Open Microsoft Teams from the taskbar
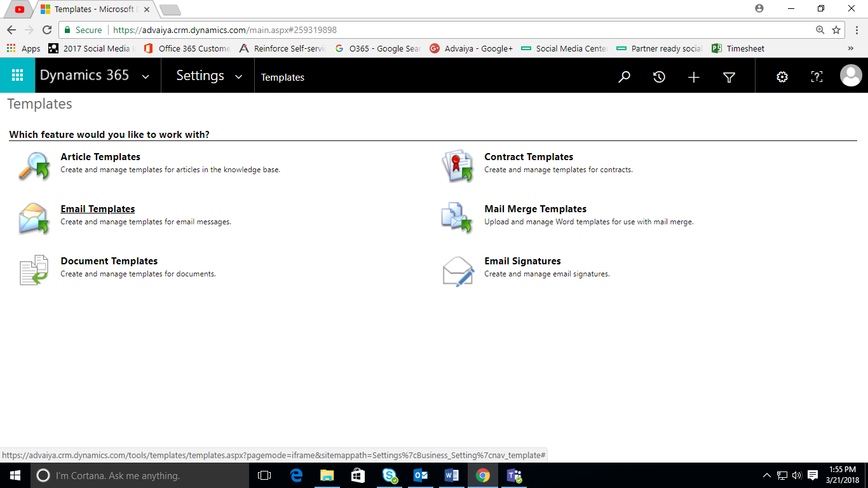The image size is (868, 488). click(514, 475)
